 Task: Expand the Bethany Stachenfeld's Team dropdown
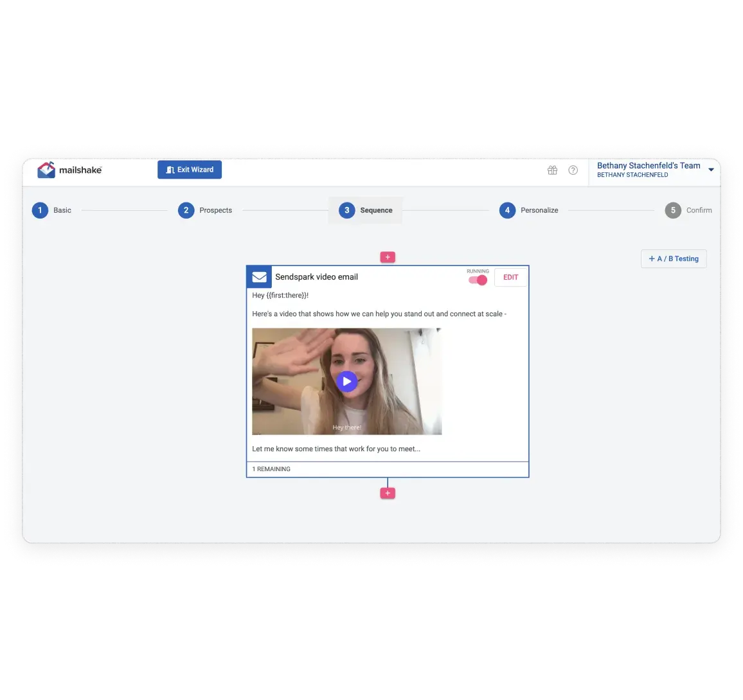coord(711,170)
